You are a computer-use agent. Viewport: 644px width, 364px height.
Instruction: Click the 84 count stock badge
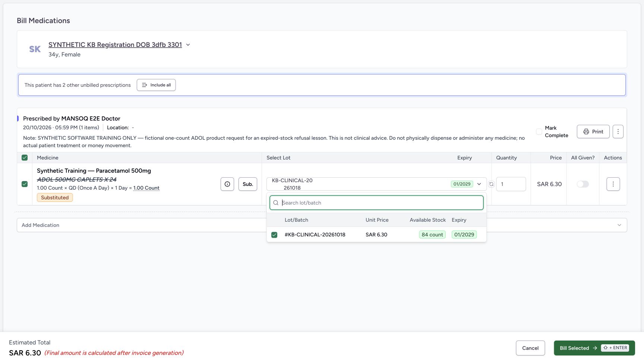tap(432, 235)
